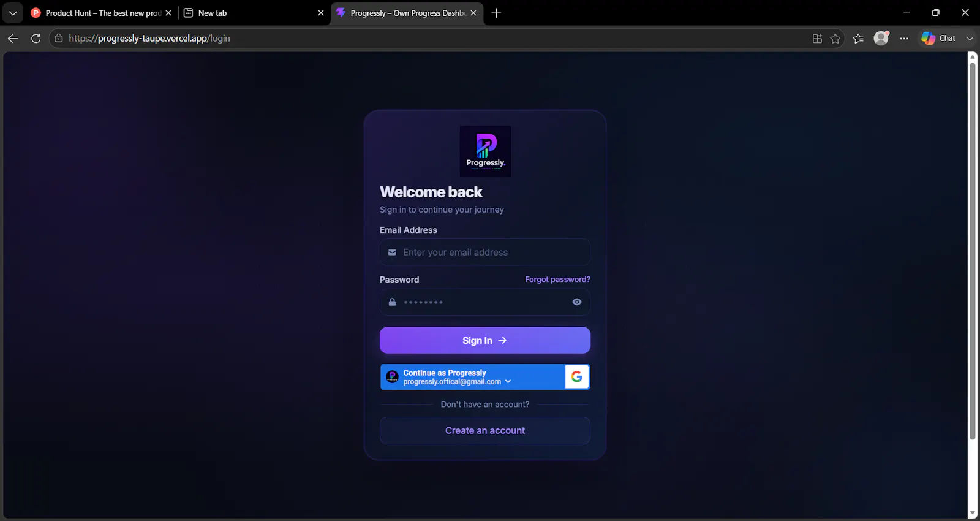Minimize the browser window
980x521 pixels.
[906, 12]
